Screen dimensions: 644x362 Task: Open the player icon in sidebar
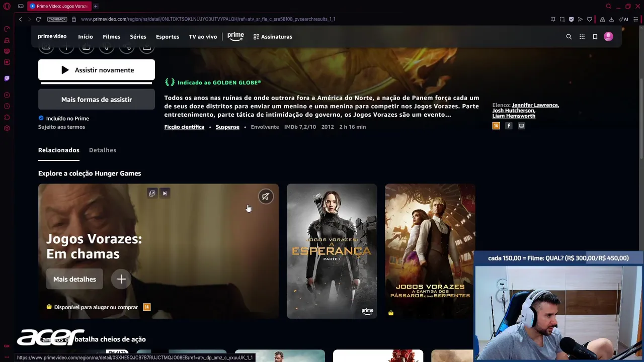[x=7, y=95]
